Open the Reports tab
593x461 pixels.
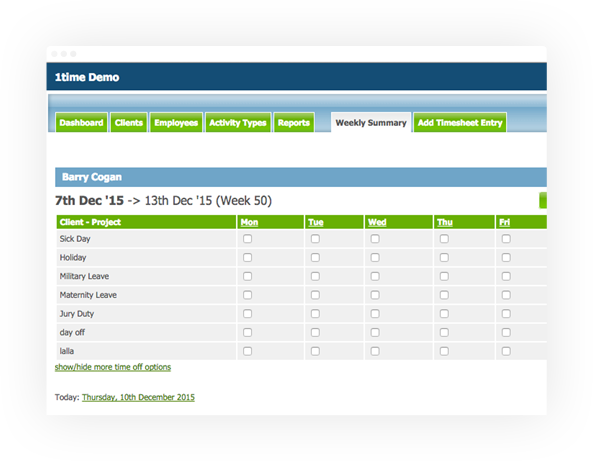point(294,123)
